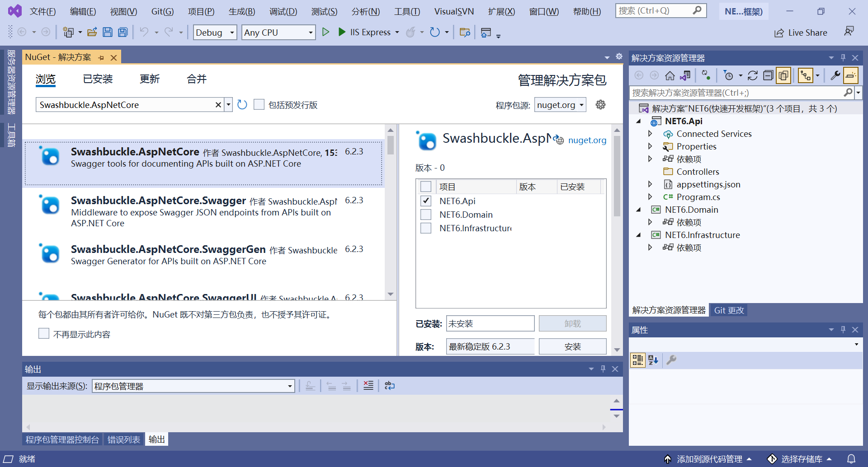Switch to 合并 consolidate tab
The height and width of the screenshot is (467, 868).
[197, 79]
